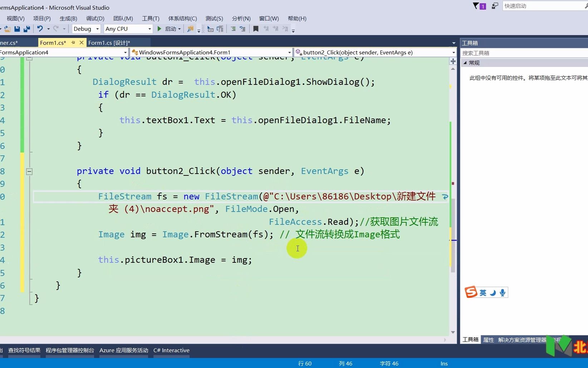588x368 pixels.
Task: Open the 项目(P) menu
Action: pyautogui.click(x=42, y=19)
